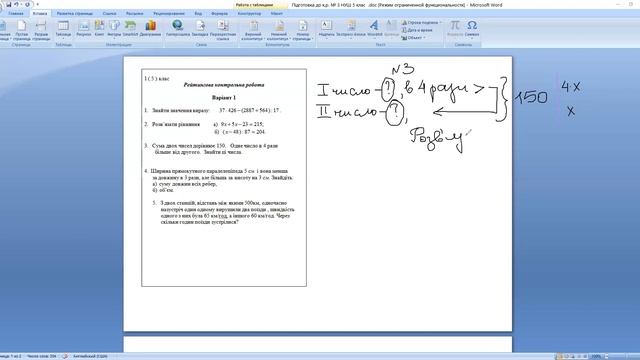Insert a blank page (Пустая страница)
Screen dimensions: 640x360
pyautogui.click(x=21, y=30)
